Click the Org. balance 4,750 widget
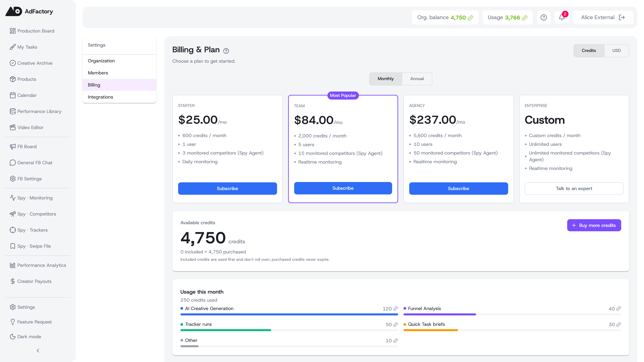 tap(445, 17)
